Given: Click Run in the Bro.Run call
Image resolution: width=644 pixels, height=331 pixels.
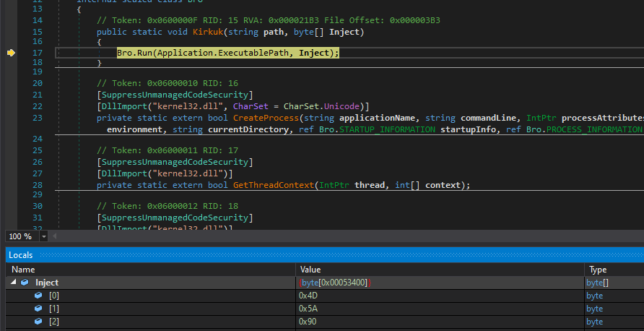Looking at the screenshot, I should coord(144,53).
